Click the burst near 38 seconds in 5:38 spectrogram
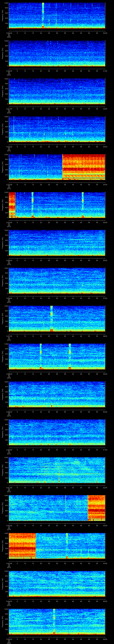 tap(70, 356)
